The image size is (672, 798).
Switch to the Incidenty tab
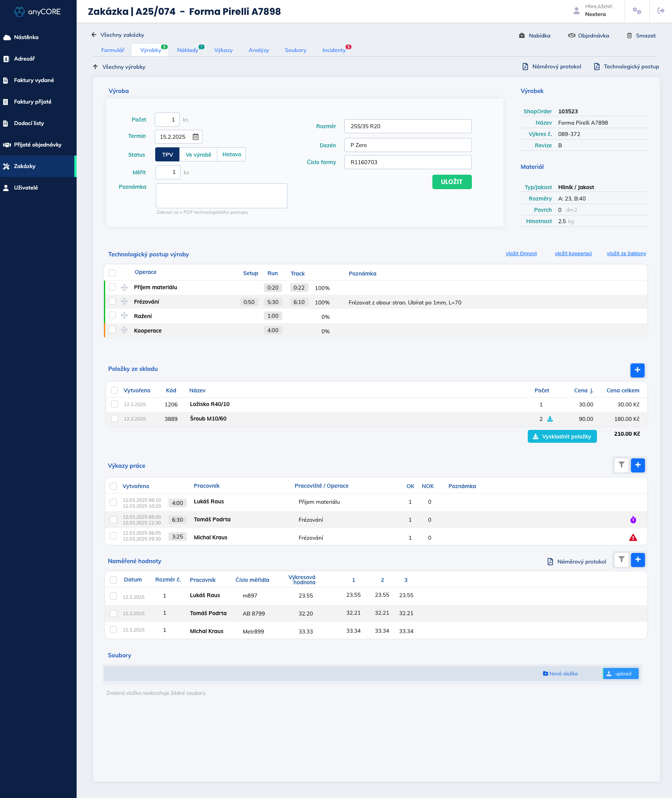point(334,50)
